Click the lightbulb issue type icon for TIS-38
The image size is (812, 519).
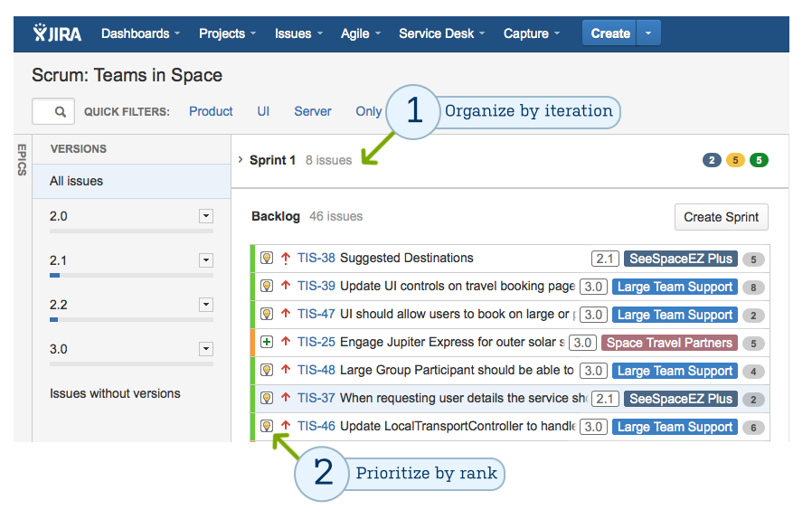[x=267, y=258]
